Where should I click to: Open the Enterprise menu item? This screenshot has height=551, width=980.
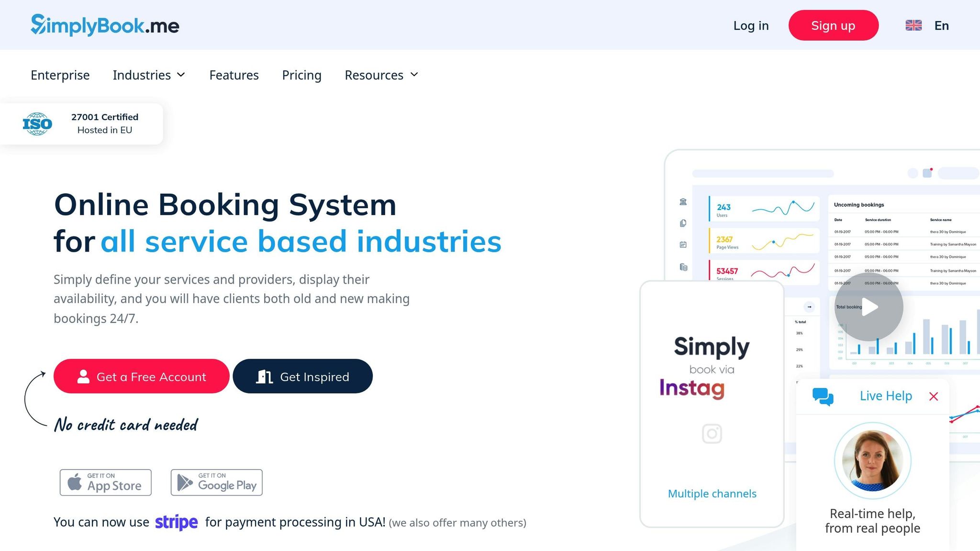60,75
